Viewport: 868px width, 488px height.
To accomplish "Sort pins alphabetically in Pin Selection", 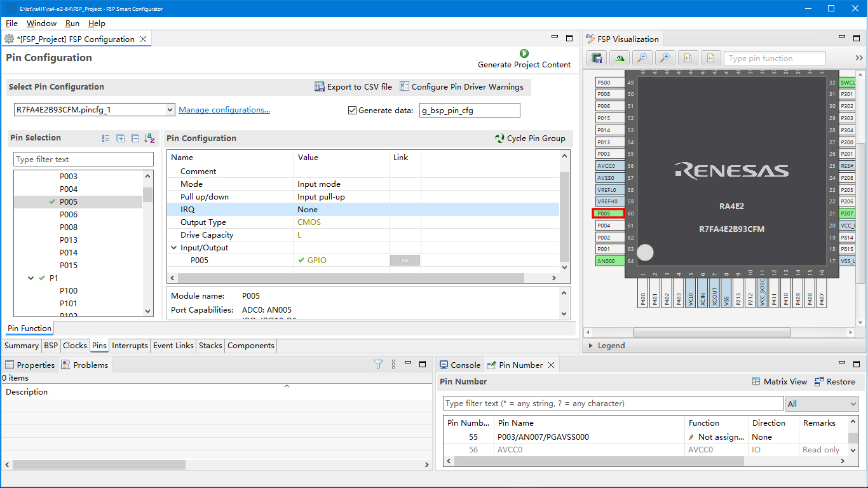I will pyautogui.click(x=149, y=139).
